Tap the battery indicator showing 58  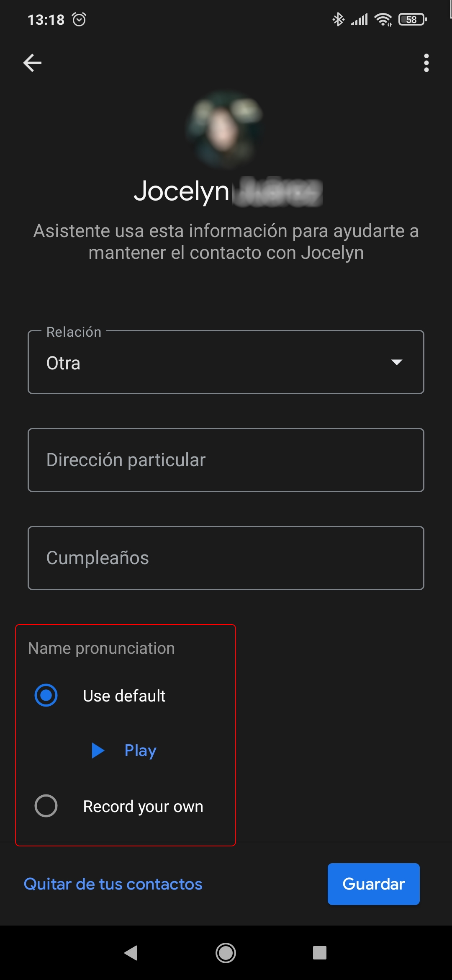click(x=413, y=19)
